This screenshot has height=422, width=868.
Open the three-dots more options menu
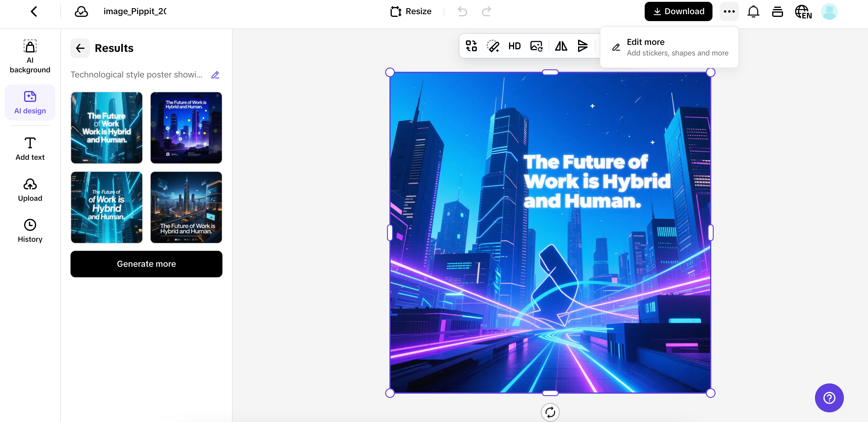(729, 11)
